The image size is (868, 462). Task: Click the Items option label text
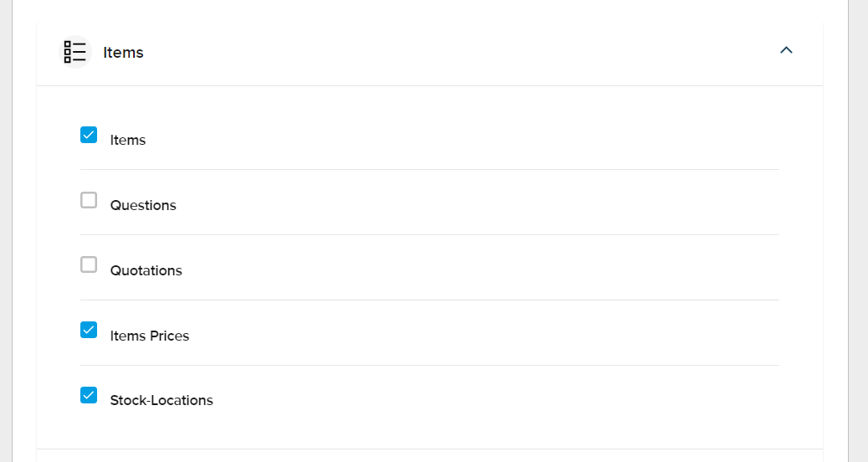pos(128,140)
